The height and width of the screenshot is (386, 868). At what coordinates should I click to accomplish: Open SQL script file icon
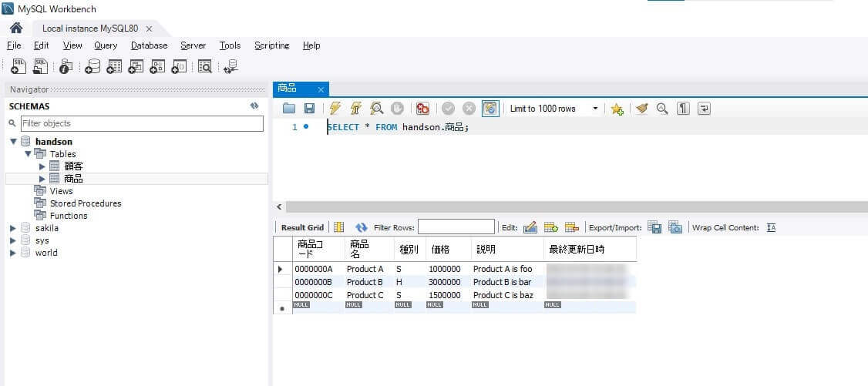(40, 66)
